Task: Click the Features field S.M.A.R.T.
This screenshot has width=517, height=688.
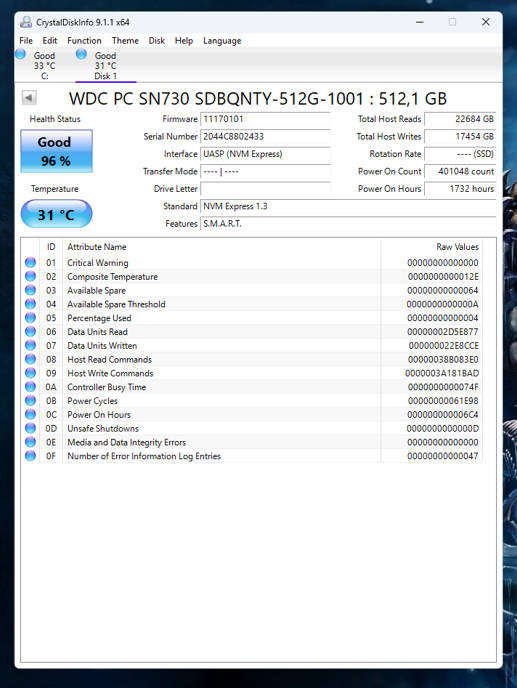Action: point(348,224)
